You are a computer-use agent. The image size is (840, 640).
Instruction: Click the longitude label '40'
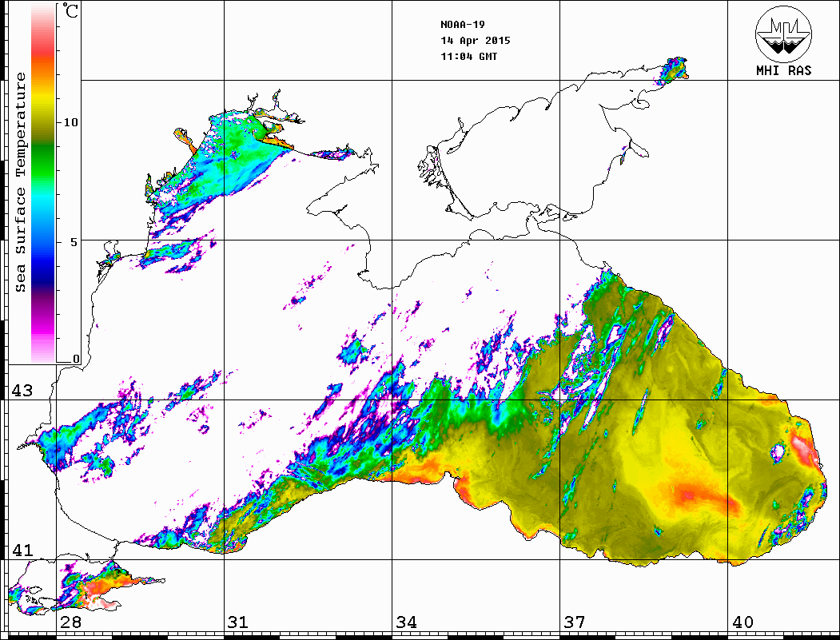(x=742, y=622)
